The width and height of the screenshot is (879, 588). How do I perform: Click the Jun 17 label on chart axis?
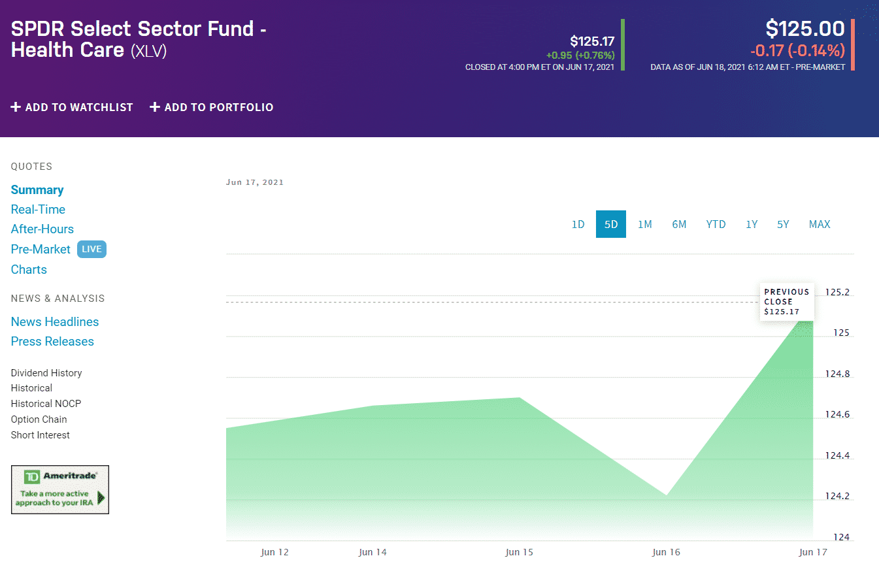coord(813,552)
